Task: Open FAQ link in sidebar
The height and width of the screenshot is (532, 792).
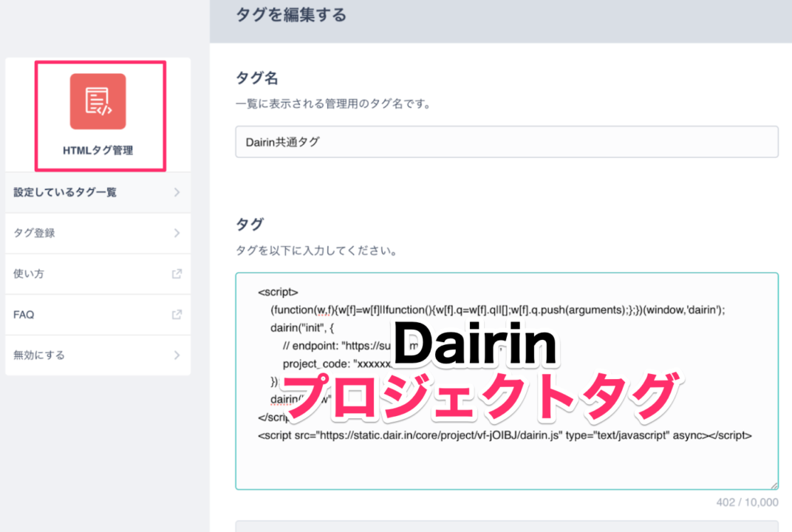Action: (98, 315)
